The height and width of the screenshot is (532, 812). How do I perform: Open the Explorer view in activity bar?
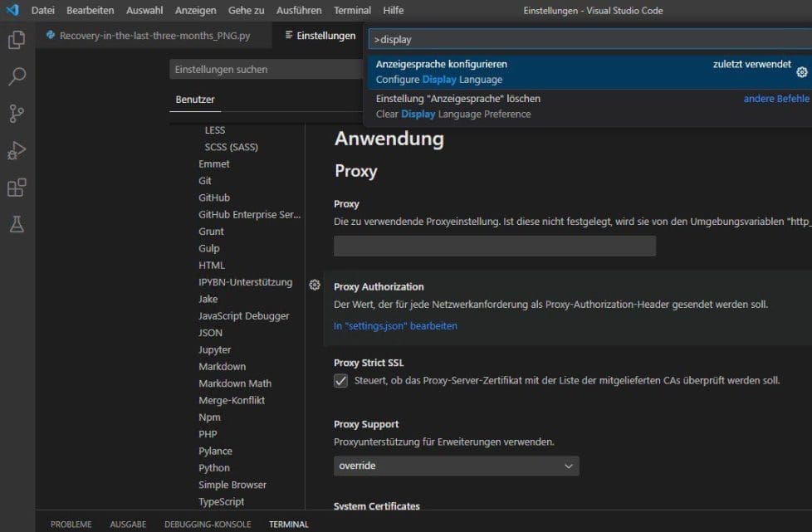coord(17,40)
